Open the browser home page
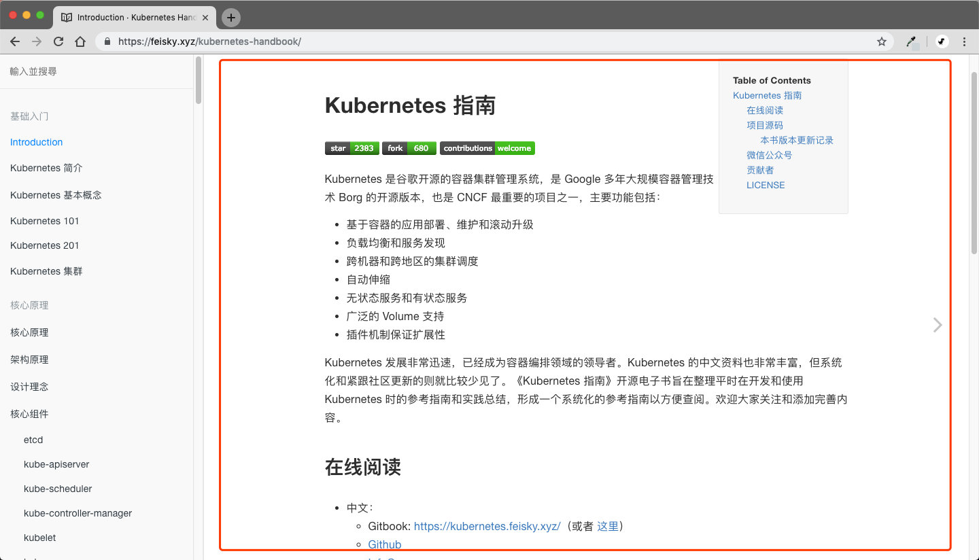Viewport: 979px width, 560px height. coord(80,41)
